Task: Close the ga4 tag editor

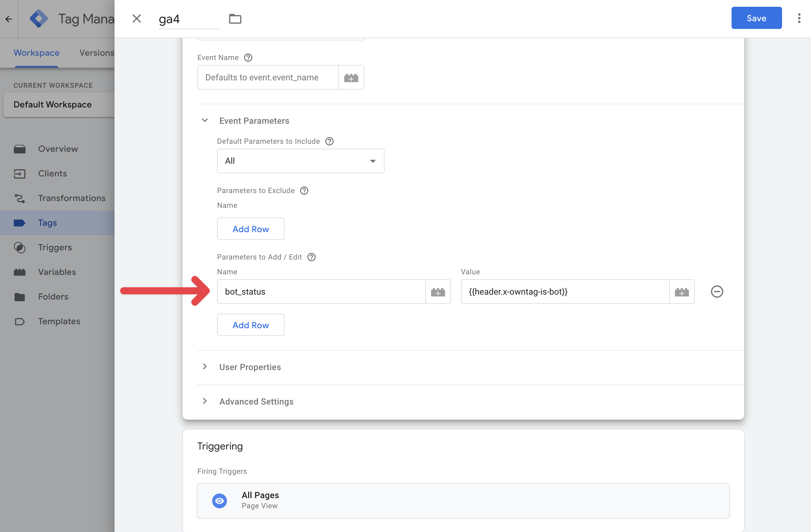Action: tap(137, 18)
